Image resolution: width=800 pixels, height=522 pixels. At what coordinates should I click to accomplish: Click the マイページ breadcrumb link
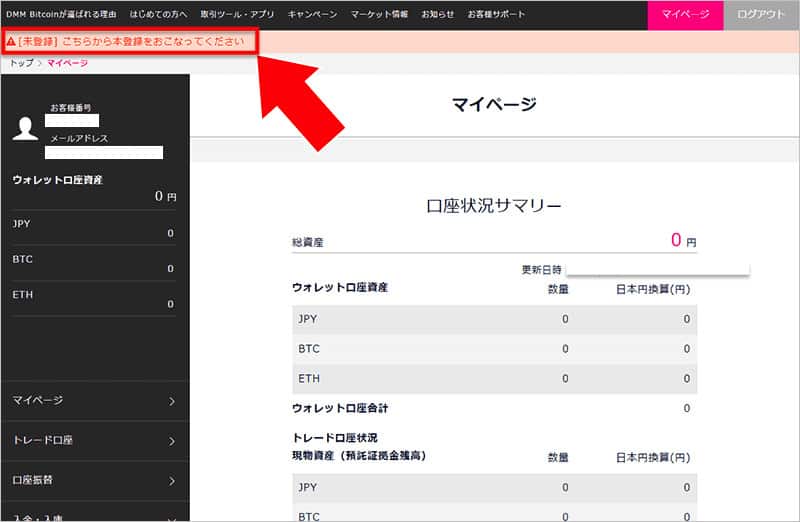[x=67, y=63]
